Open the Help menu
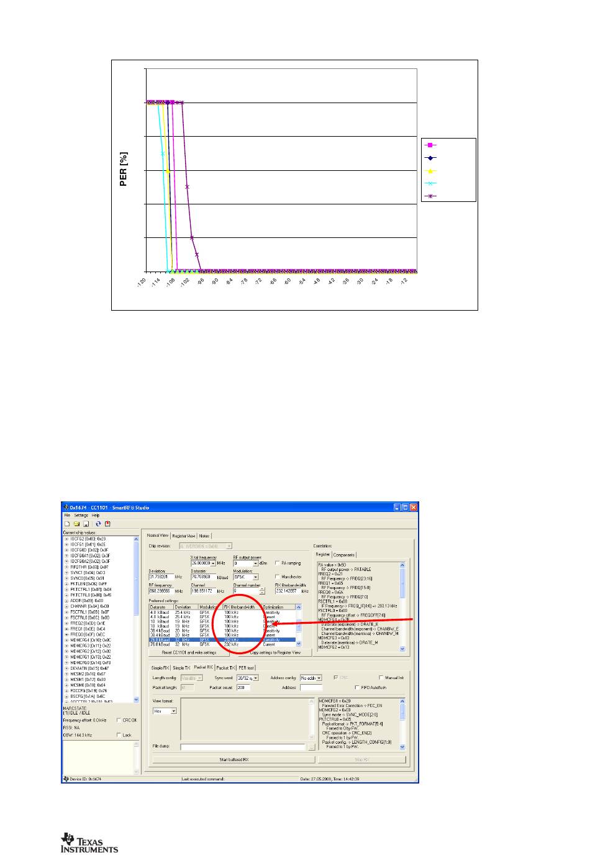 pos(96,515)
